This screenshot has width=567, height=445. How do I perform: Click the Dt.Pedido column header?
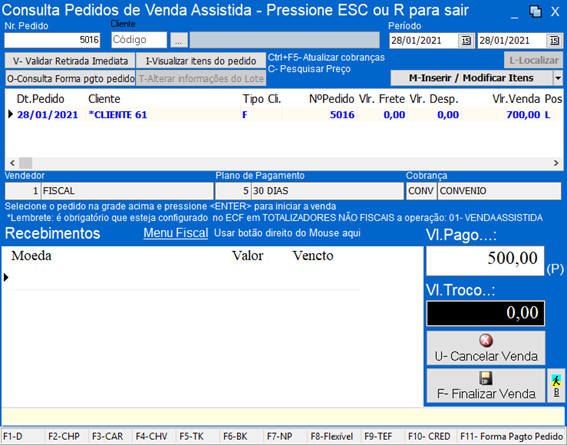40,99
